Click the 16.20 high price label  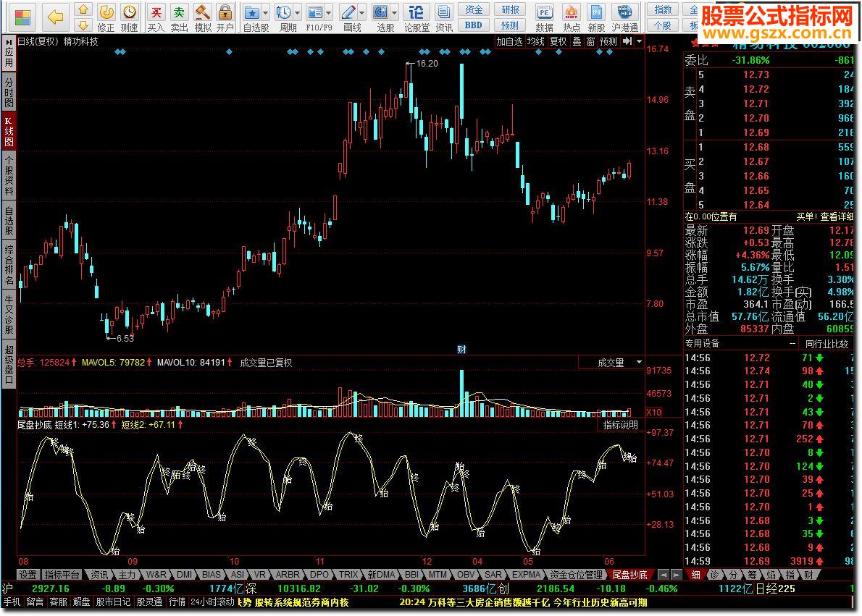pos(427,64)
